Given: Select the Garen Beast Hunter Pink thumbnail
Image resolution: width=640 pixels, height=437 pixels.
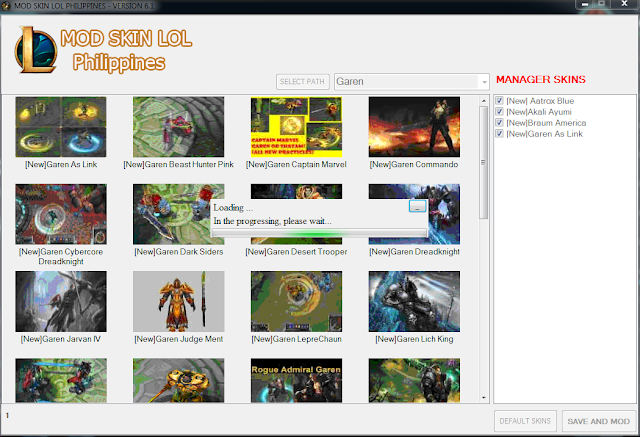Looking at the screenshot, I should (x=178, y=127).
